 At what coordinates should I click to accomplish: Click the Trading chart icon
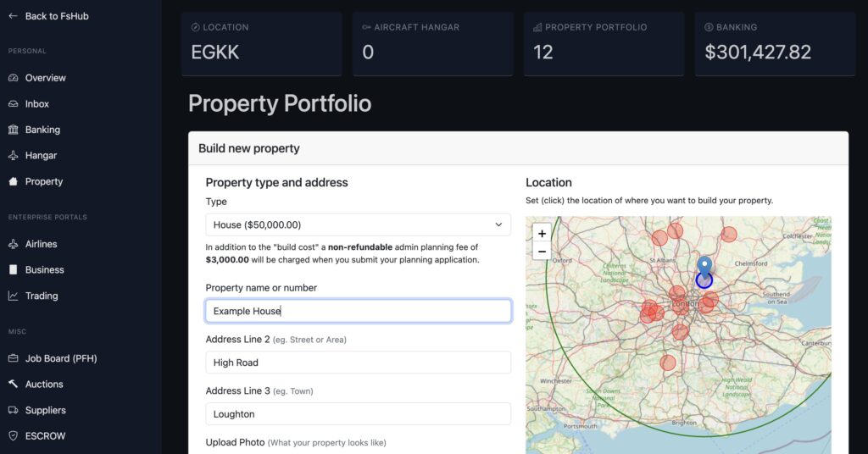point(13,296)
